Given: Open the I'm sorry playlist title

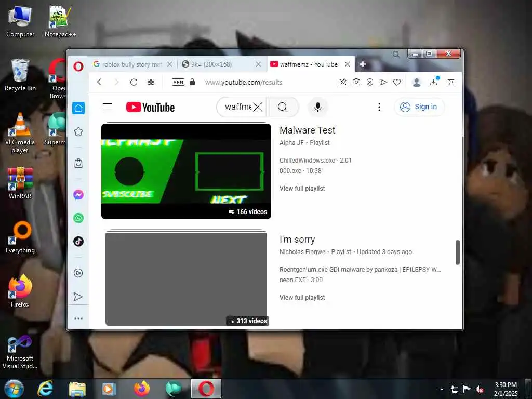Looking at the screenshot, I should [x=297, y=240].
